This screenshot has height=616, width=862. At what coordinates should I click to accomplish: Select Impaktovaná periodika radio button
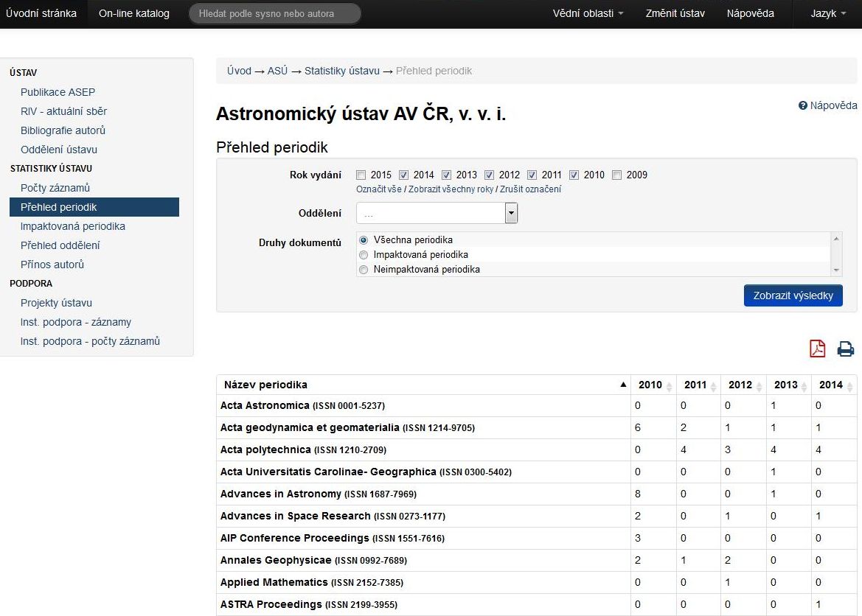tap(364, 255)
